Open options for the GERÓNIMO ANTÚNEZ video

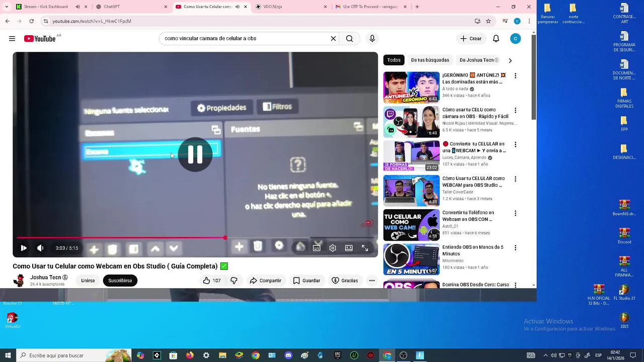pyautogui.click(x=515, y=76)
